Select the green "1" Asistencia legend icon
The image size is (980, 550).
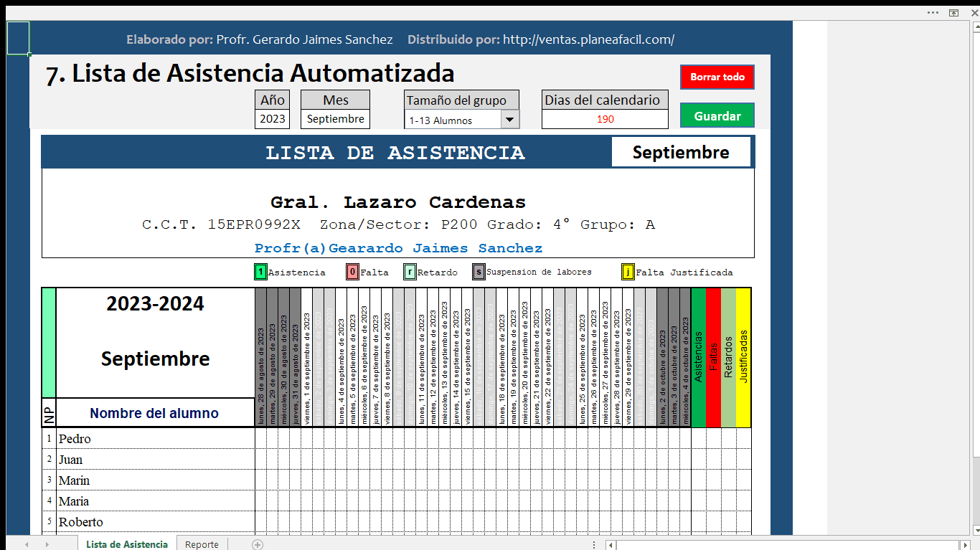coord(259,272)
